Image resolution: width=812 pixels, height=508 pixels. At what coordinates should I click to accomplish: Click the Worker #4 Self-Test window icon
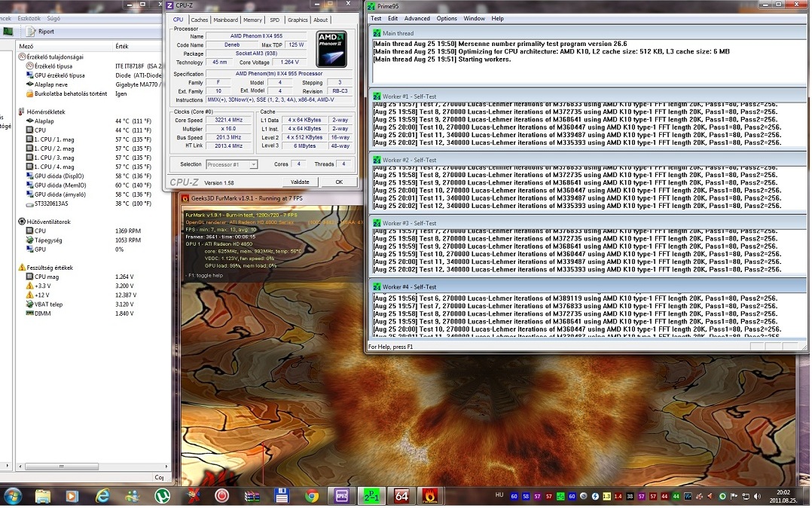tap(377, 287)
